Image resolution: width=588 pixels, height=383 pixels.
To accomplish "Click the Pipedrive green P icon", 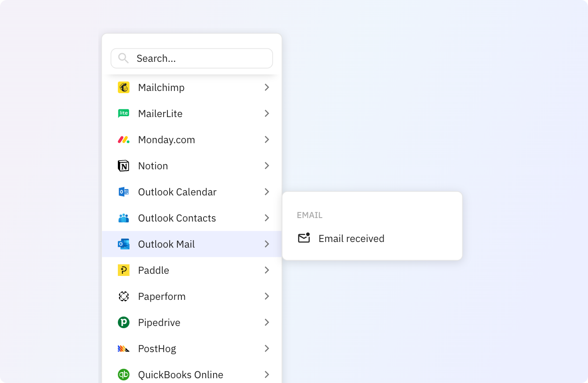I will click(124, 323).
